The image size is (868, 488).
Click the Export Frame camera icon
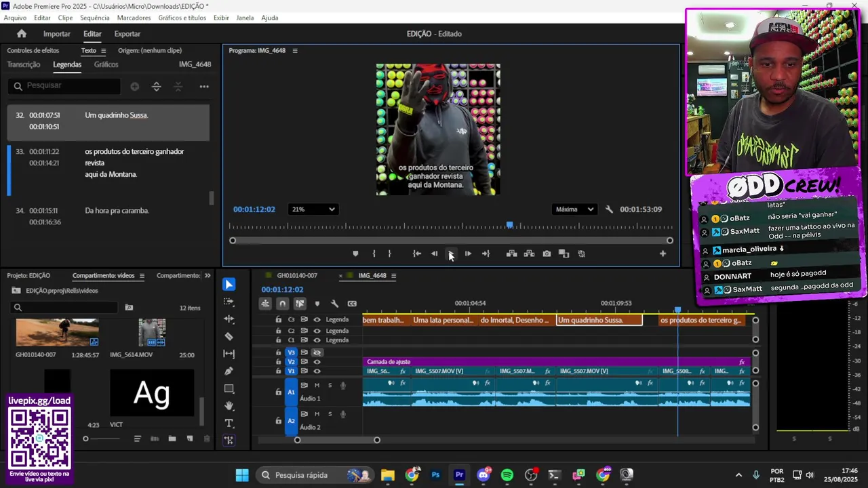pyautogui.click(x=547, y=253)
